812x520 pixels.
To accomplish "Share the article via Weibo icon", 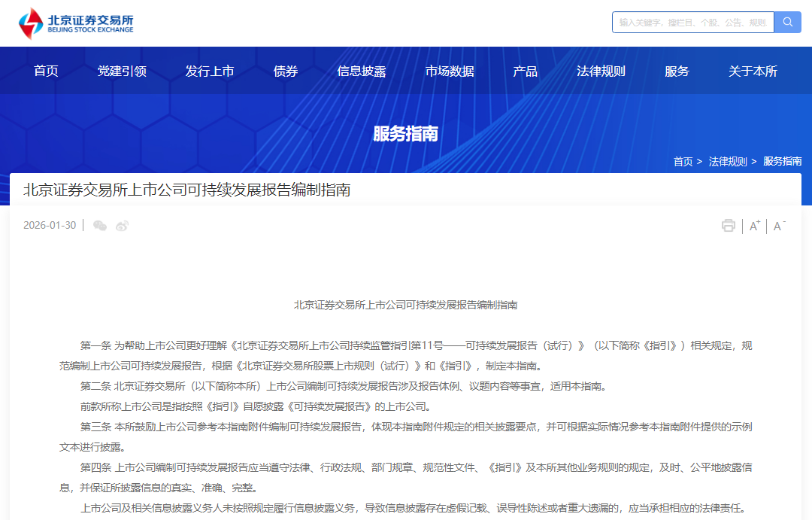I will 121,225.
